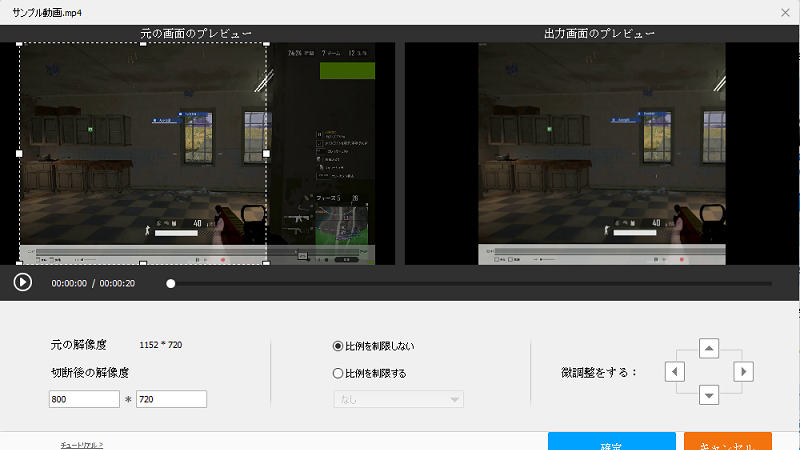Click the orange キャンセル button

click(728, 441)
